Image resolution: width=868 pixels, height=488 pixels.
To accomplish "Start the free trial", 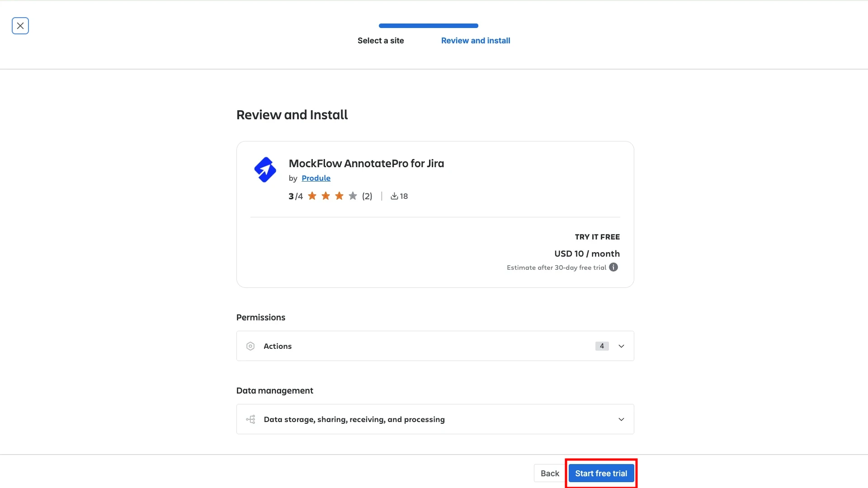I will [x=601, y=473].
